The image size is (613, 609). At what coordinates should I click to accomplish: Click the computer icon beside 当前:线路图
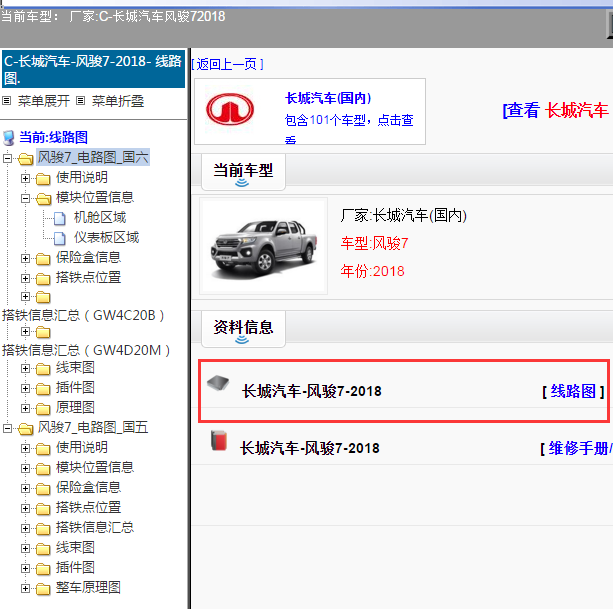point(9,138)
